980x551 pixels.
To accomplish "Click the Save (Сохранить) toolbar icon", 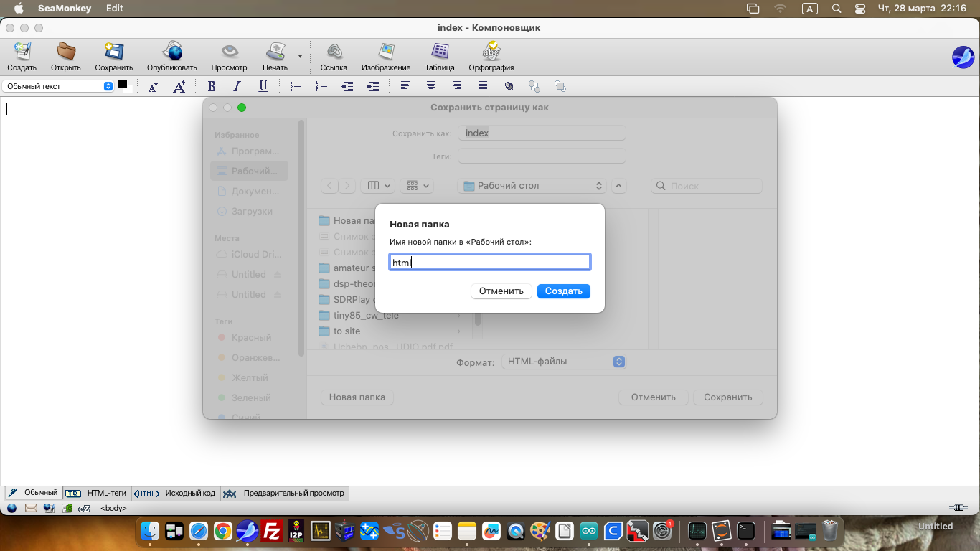I will pyautogui.click(x=113, y=52).
